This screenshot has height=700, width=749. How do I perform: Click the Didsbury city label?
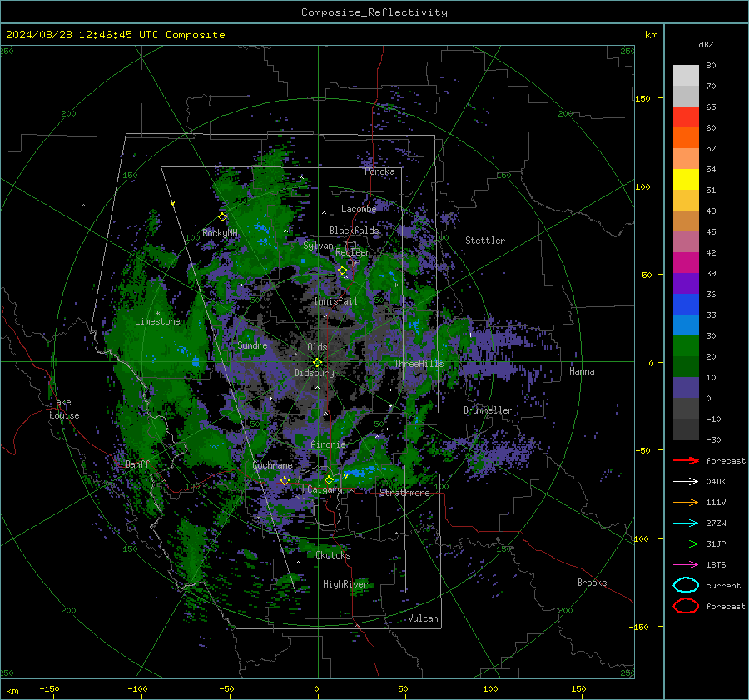point(314,373)
